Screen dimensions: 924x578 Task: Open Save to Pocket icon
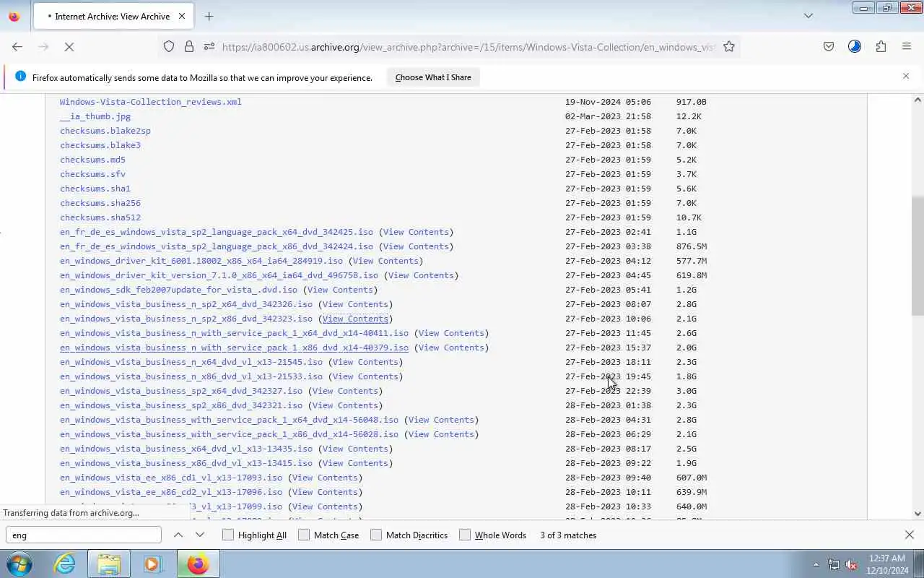829,47
